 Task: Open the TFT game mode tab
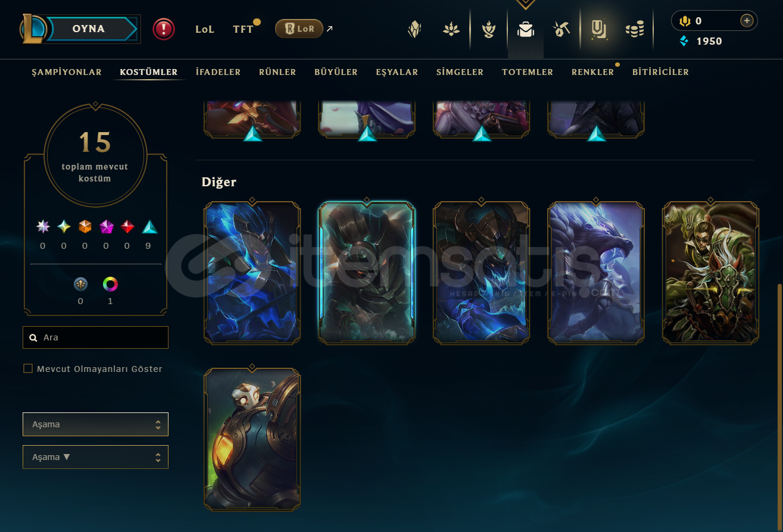[243, 29]
